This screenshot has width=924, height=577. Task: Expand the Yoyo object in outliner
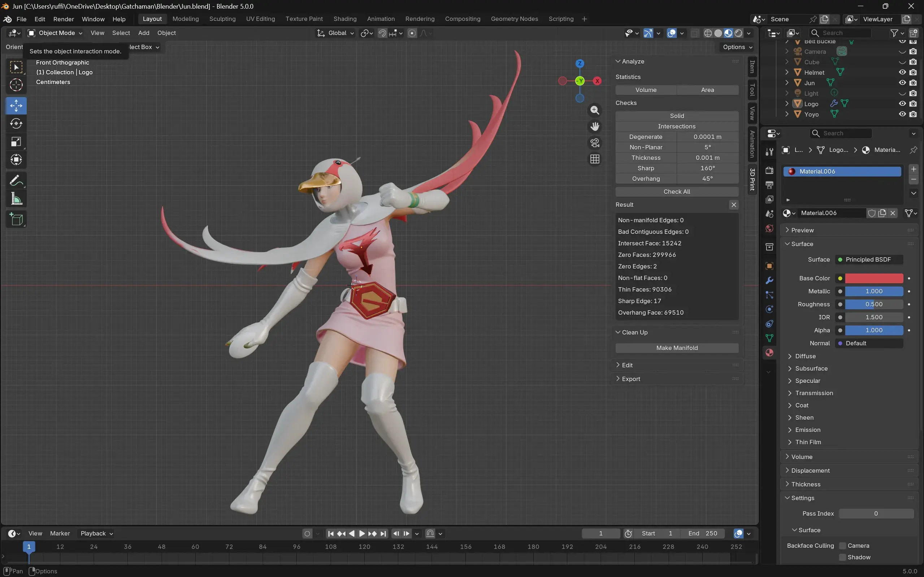coord(786,114)
